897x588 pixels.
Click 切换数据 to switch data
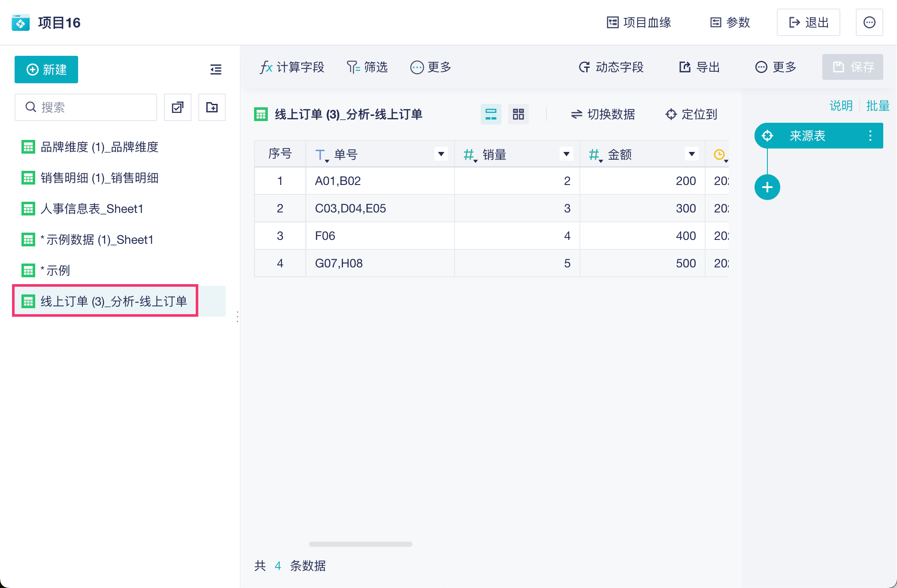pos(603,115)
